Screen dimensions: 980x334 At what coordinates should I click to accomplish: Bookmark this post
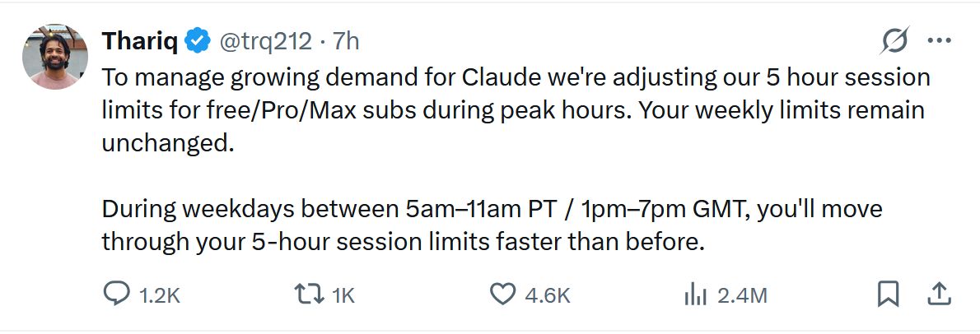click(888, 295)
